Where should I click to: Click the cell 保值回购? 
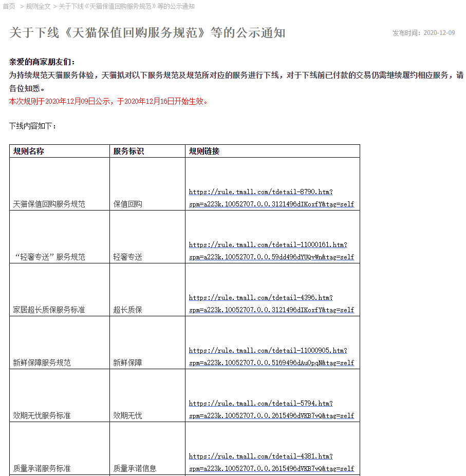point(127,204)
